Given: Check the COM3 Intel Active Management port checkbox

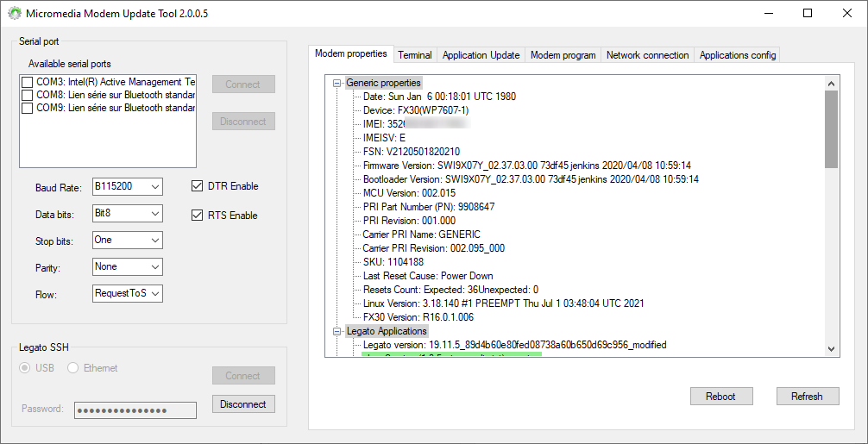Looking at the screenshot, I should coord(27,82).
